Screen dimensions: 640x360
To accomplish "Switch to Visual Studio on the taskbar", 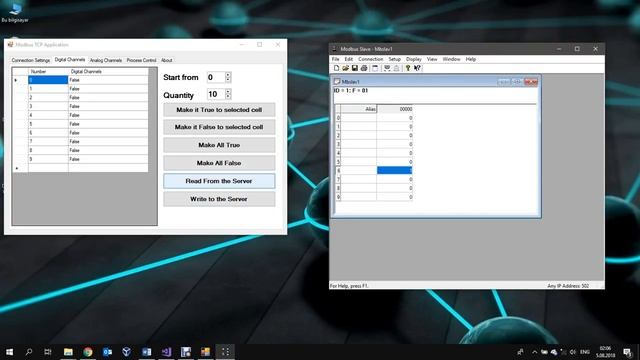I will tap(166, 352).
